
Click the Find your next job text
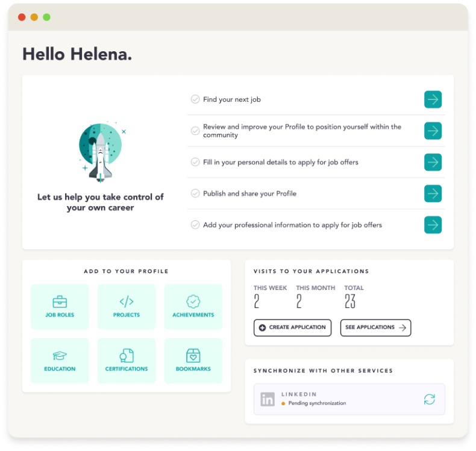pyautogui.click(x=232, y=99)
